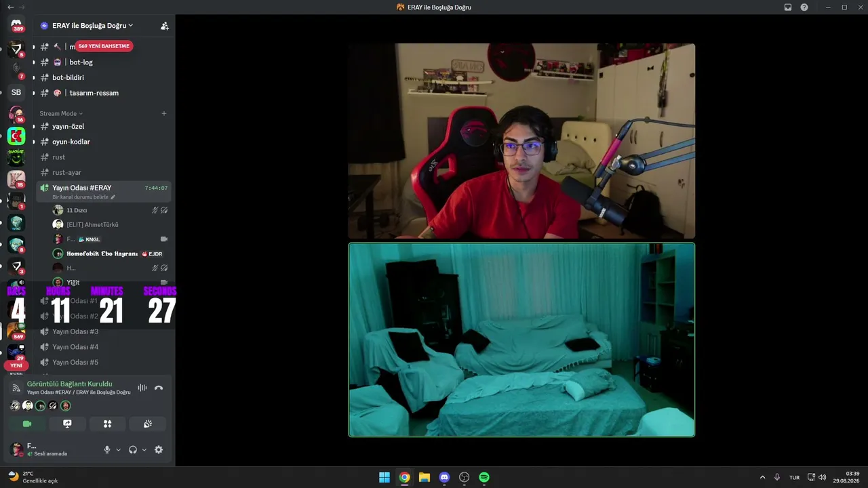Image resolution: width=868 pixels, height=488 pixels.
Task: Open the rust-ayar channel
Action: click(103, 172)
